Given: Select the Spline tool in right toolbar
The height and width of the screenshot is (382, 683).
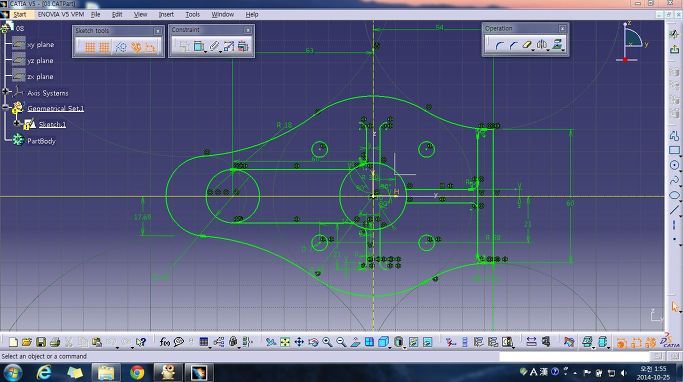Looking at the screenshot, I should 674,180.
